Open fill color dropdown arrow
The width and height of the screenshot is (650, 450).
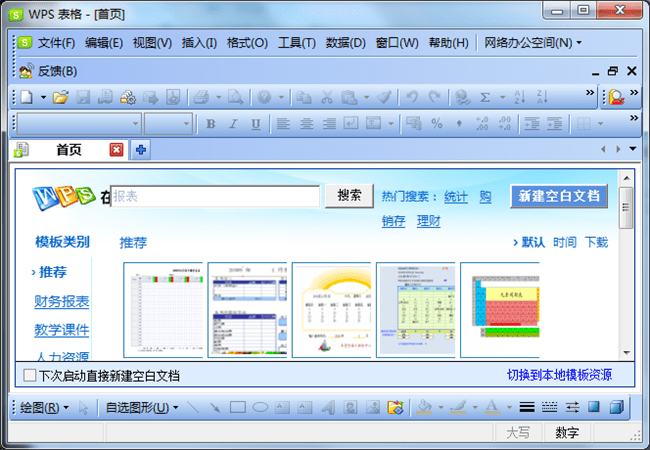(x=441, y=408)
